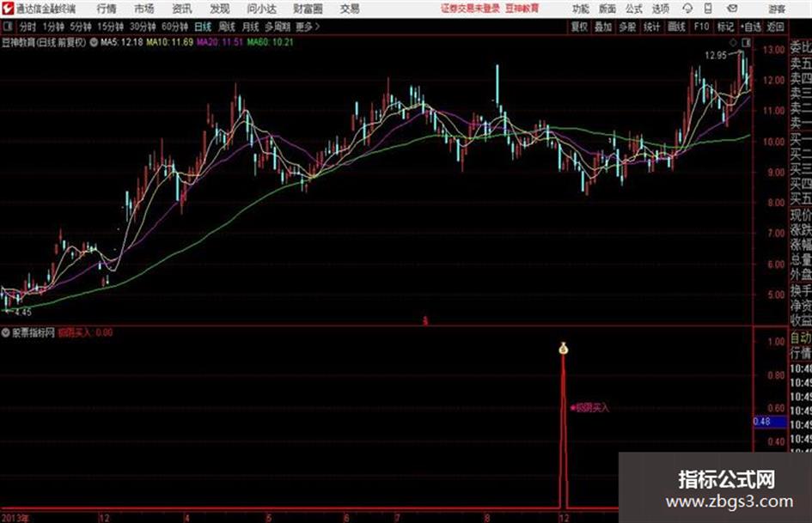The height and width of the screenshot is (523, 812).
Task: Open the 选项 menu
Action: click(x=660, y=9)
